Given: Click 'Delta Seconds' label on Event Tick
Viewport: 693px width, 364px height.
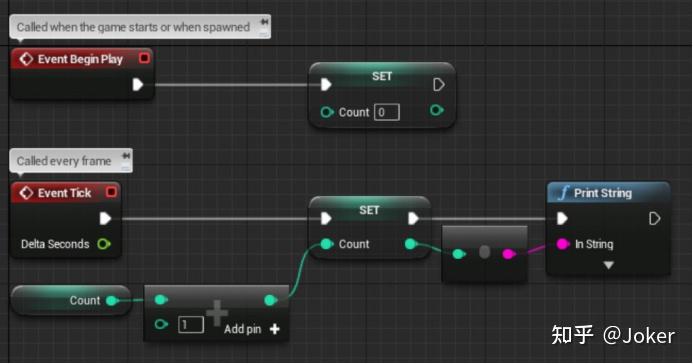Looking at the screenshot, I should coord(55,244).
